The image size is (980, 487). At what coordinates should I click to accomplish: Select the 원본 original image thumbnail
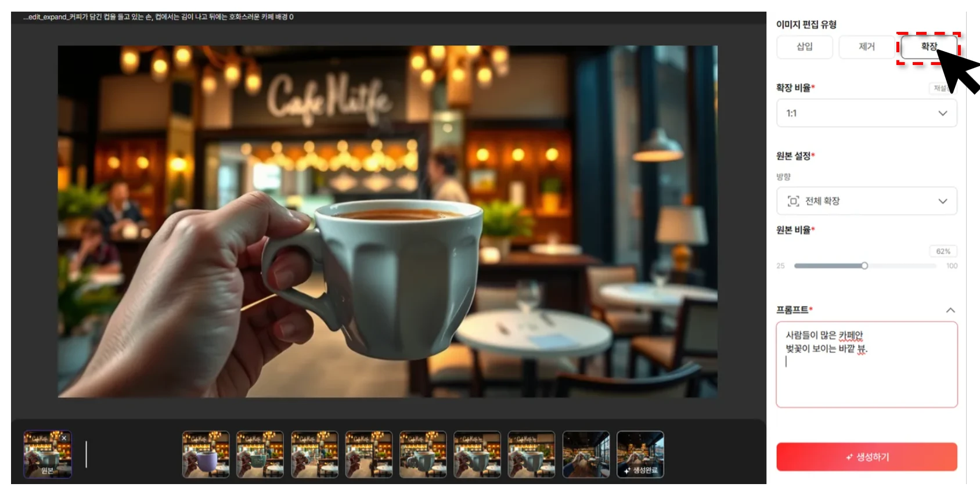pyautogui.click(x=47, y=454)
